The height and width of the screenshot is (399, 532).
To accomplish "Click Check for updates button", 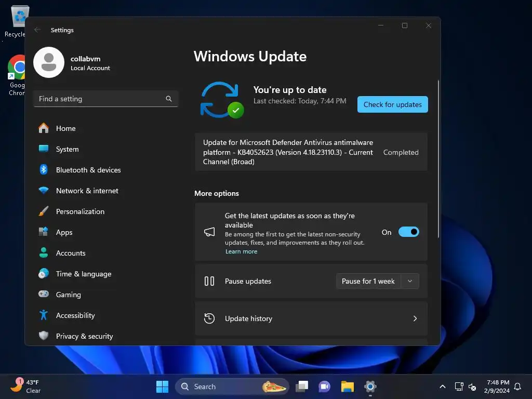I will (x=393, y=104).
